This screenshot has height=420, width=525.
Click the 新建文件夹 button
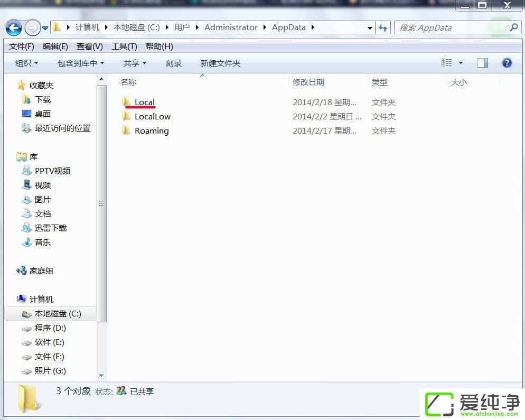coord(220,63)
